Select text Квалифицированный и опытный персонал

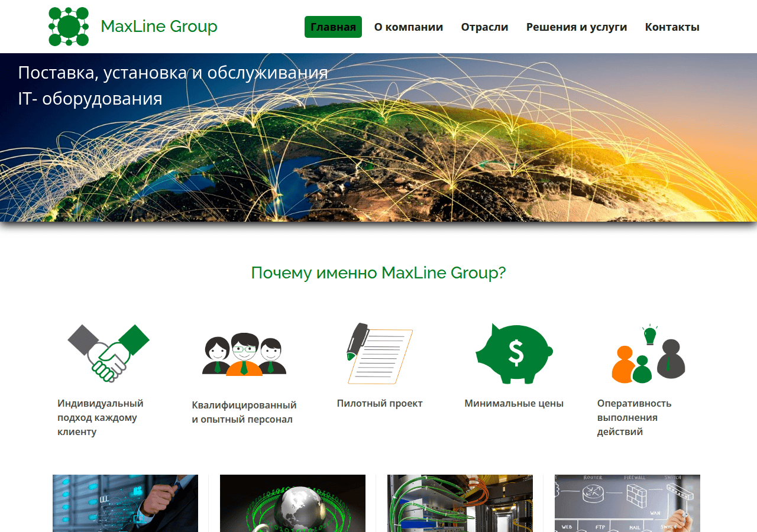[244, 412]
